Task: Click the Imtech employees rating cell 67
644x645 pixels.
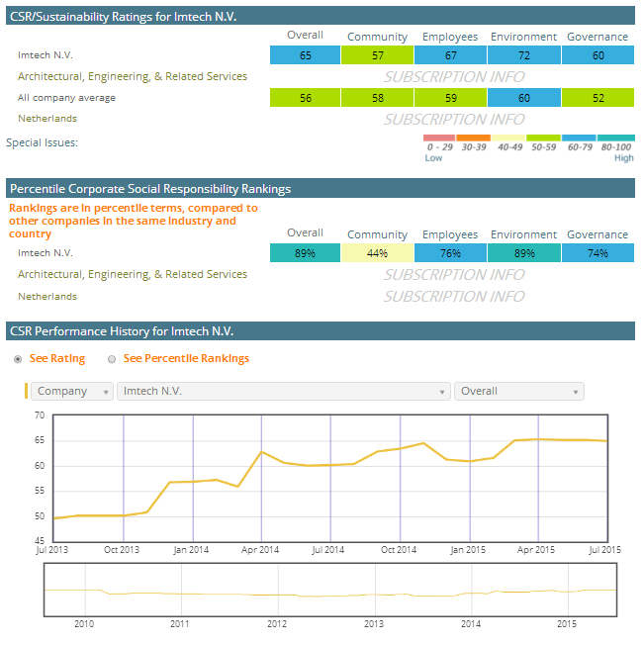Action: click(450, 55)
